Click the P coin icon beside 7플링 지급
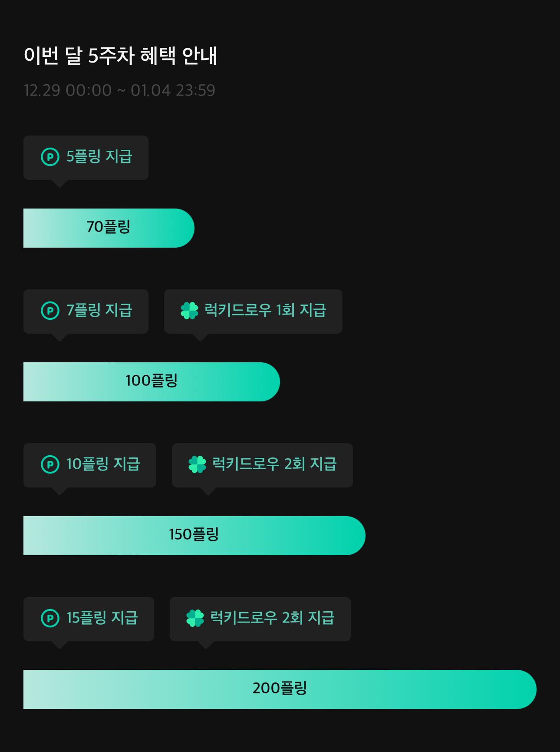560x752 pixels. (x=50, y=311)
